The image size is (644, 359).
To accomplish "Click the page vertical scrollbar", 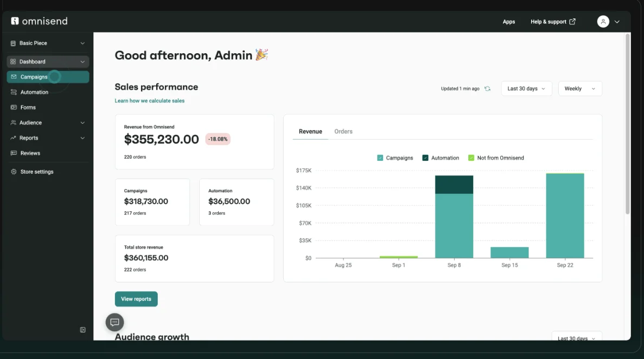I will point(627,124).
